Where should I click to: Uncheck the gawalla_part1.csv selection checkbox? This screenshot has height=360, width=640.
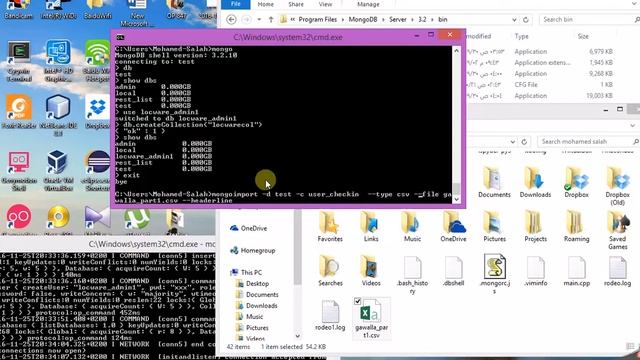pyautogui.click(x=358, y=301)
